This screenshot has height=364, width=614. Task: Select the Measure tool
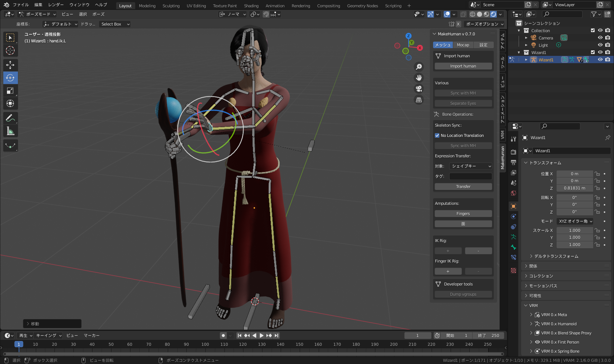[10, 130]
